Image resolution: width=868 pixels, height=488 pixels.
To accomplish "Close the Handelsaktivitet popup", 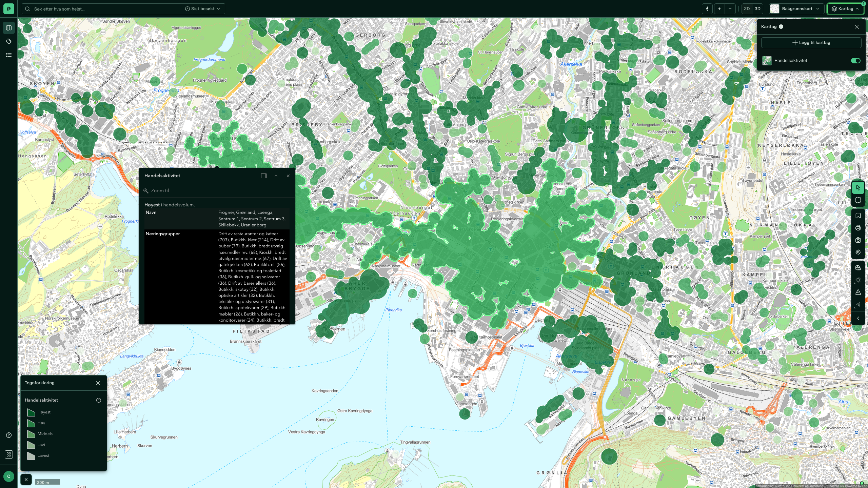I will (x=288, y=176).
